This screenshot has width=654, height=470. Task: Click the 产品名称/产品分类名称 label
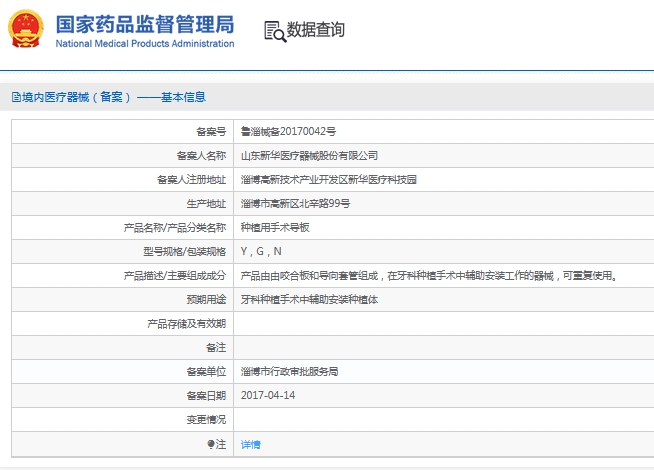point(175,228)
